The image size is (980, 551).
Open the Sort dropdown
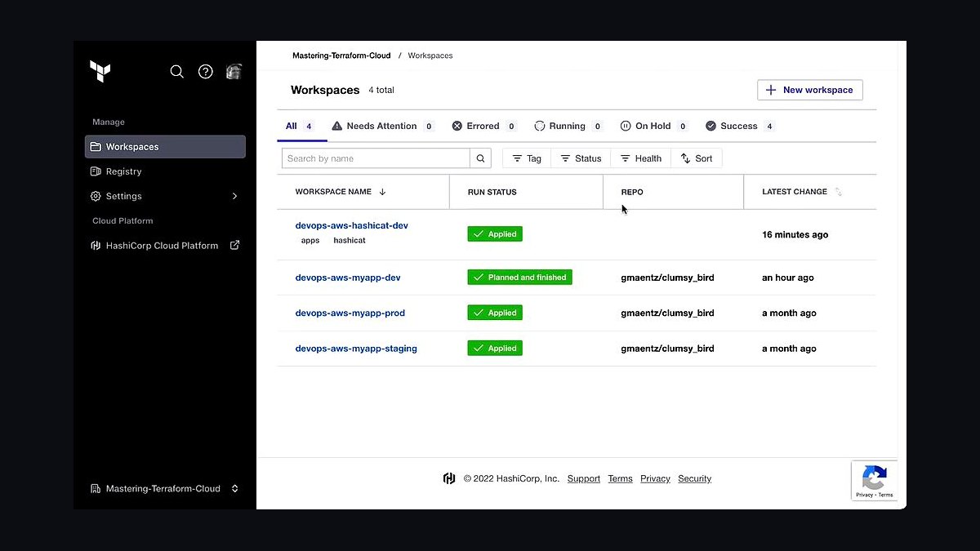tap(697, 158)
